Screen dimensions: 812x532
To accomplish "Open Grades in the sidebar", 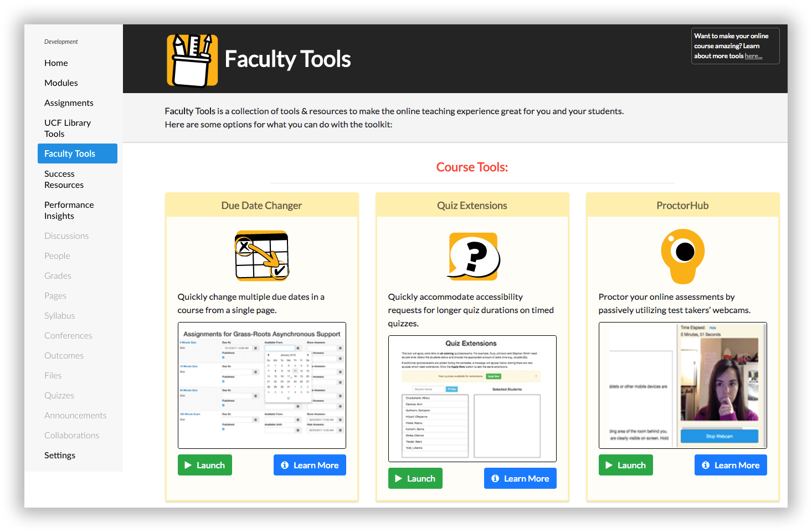I will click(x=58, y=276).
